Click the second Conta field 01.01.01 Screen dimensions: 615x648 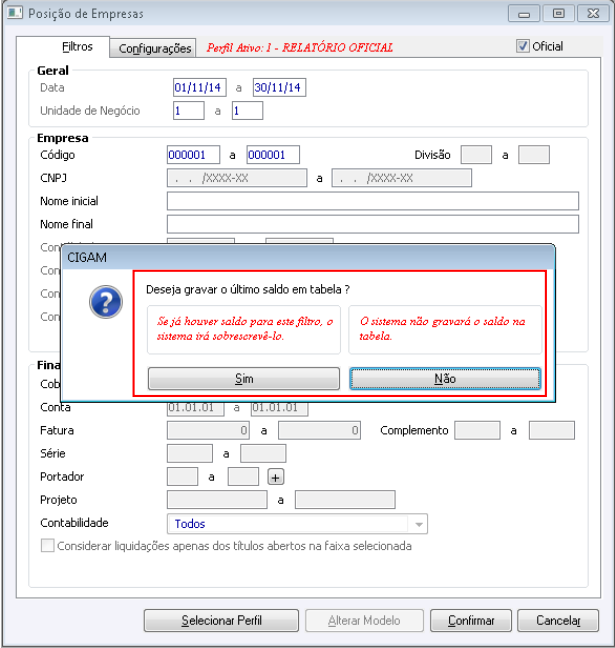point(279,409)
